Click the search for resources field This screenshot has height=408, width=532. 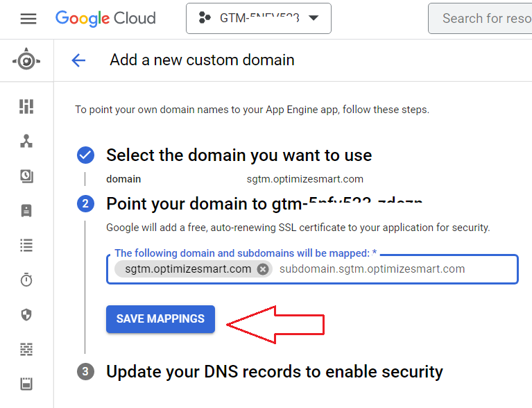[x=486, y=19]
